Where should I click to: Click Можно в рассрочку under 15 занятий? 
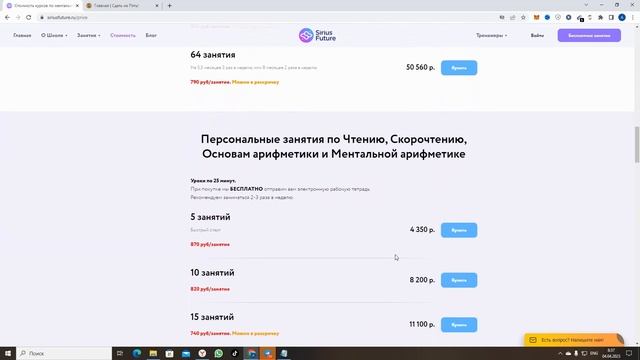pyautogui.click(x=256, y=333)
